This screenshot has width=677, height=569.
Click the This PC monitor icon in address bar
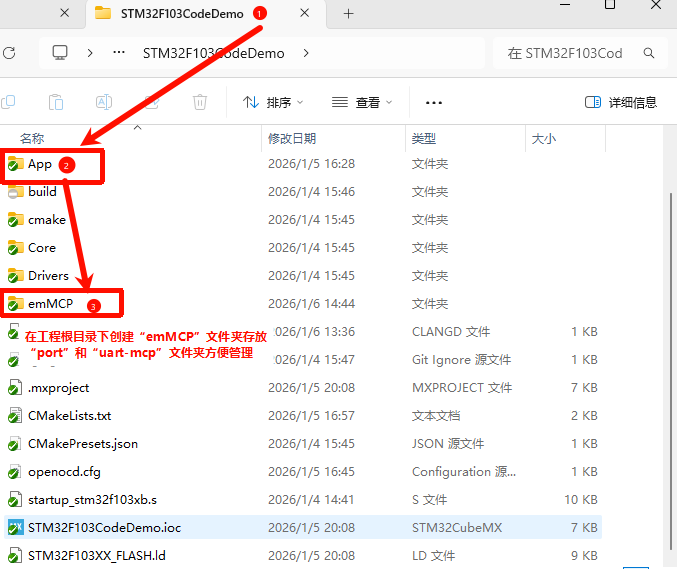tap(60, 53)
